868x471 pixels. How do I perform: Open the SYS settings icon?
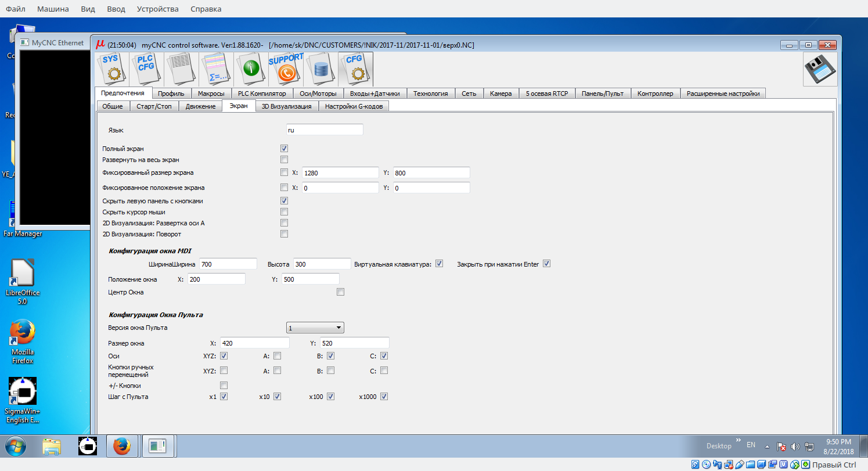coord(111,69)
